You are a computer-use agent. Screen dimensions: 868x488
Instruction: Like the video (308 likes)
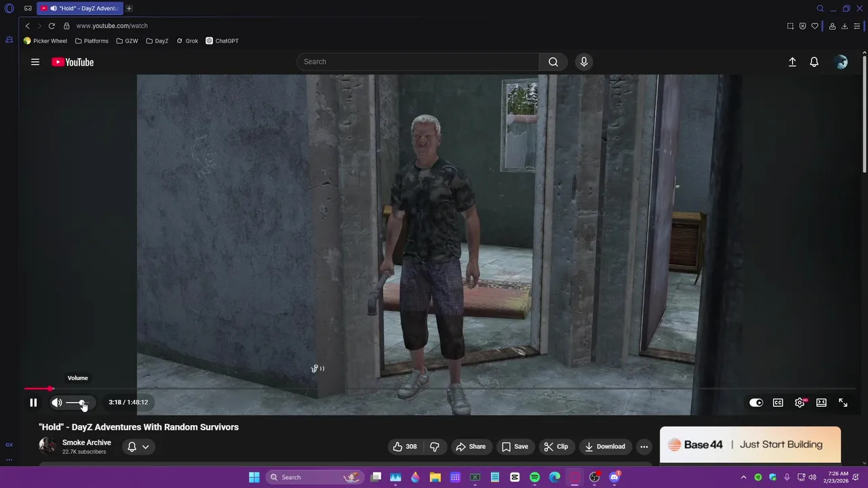(405, 447)
